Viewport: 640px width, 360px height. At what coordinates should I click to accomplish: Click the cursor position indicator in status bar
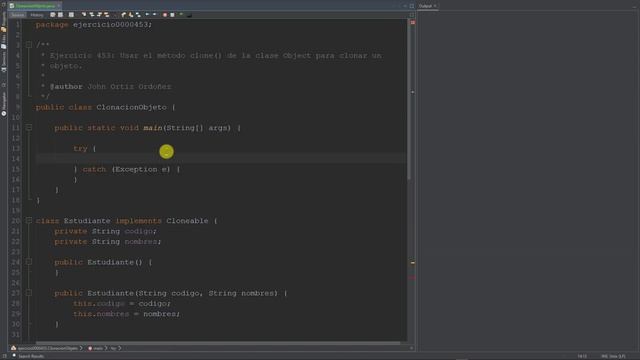tap(582, 356)
